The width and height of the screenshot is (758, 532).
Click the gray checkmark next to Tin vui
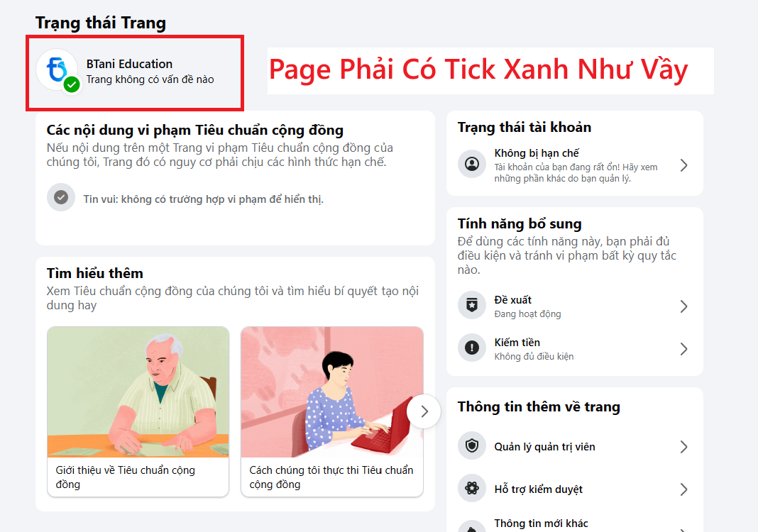(x=61, y=197)
